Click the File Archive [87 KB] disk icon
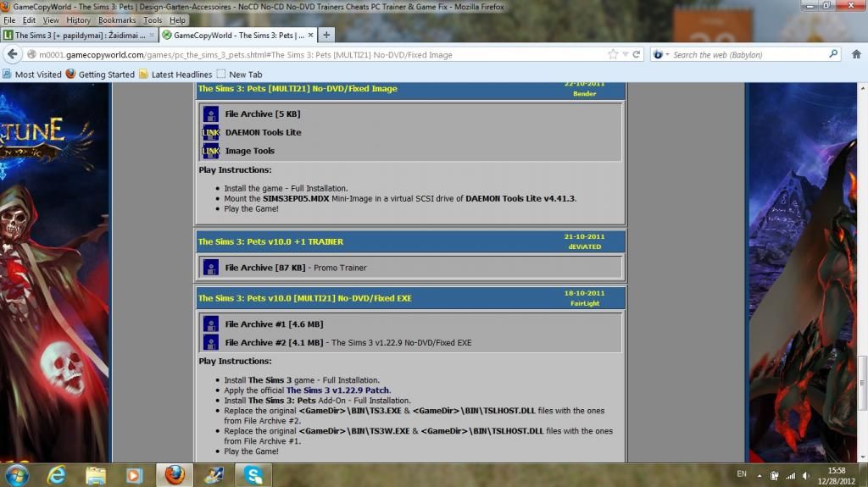Screen dimensions: 868x487 click(x=210, y=268)
